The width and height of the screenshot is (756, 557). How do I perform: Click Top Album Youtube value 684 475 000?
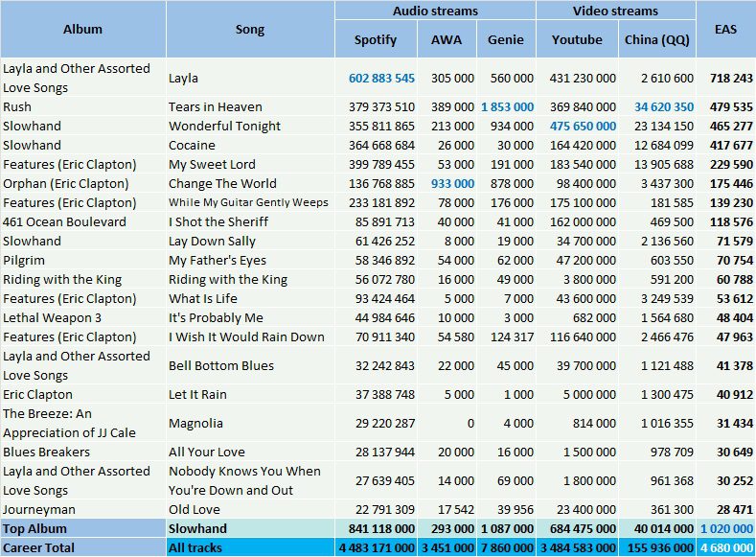pos(583,528)
